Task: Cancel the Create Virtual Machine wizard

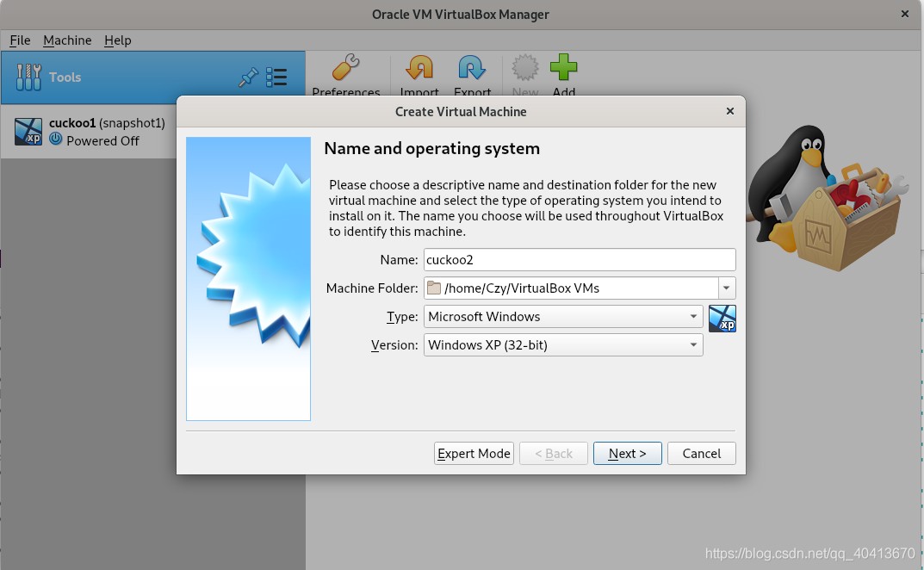Action: [x=701, y=454]
